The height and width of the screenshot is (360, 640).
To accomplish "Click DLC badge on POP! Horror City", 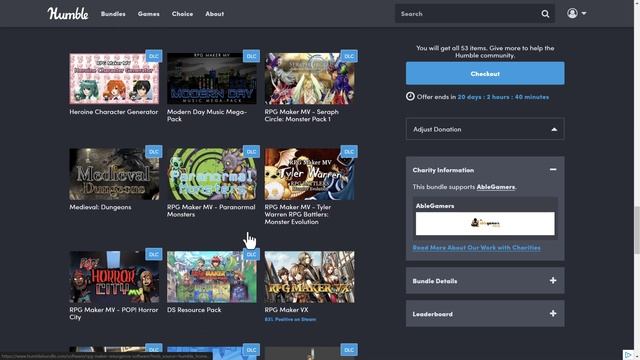I will [153, 254].
